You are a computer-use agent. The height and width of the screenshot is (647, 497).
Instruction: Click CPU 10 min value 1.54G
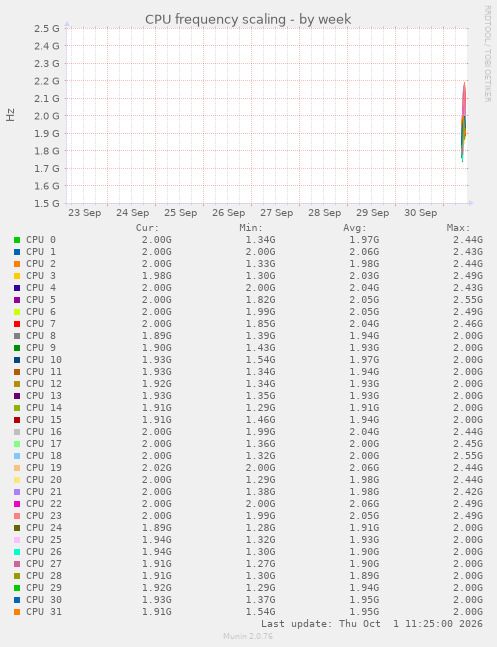click(x=260, y=359)
